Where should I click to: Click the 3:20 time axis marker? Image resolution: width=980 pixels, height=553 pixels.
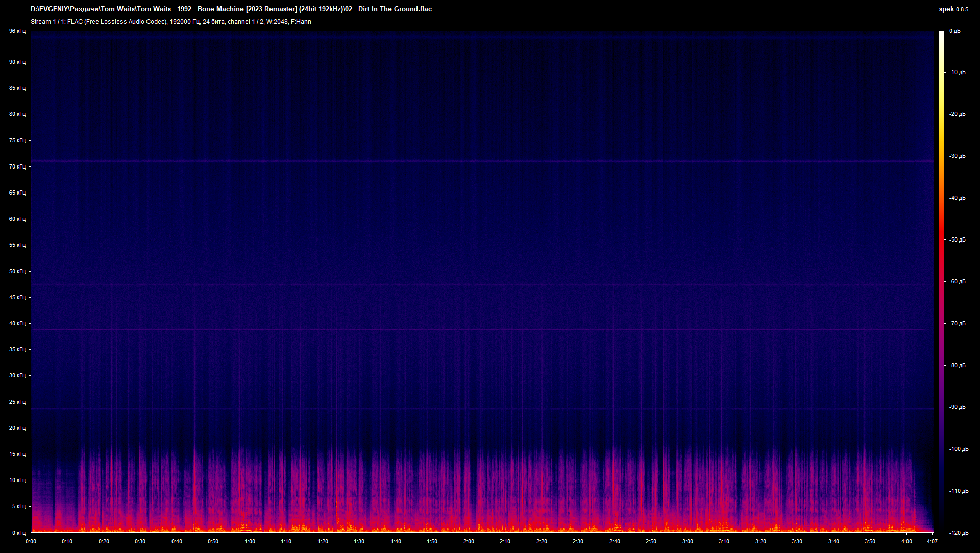coord(761,541)
